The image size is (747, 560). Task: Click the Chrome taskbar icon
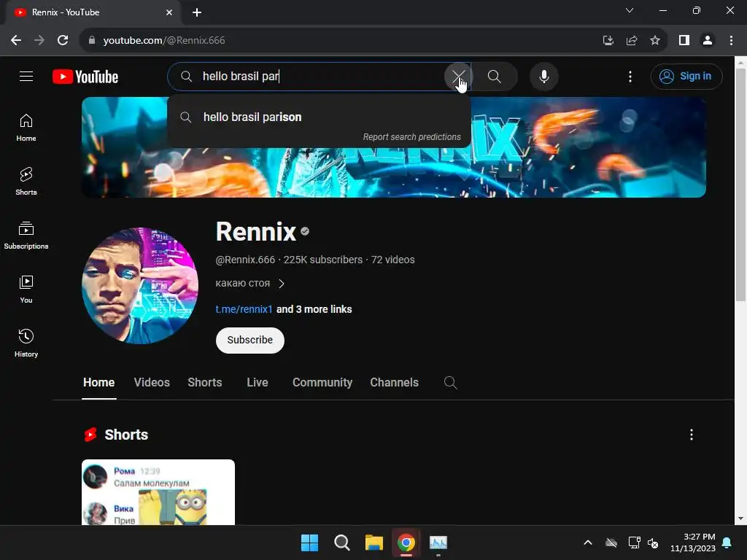tap(406, 542)
